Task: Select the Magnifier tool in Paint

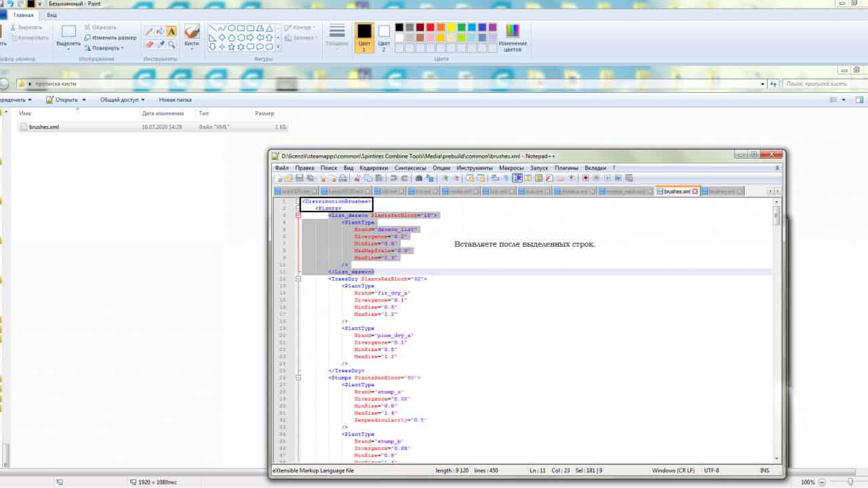Action: (172, 45)
